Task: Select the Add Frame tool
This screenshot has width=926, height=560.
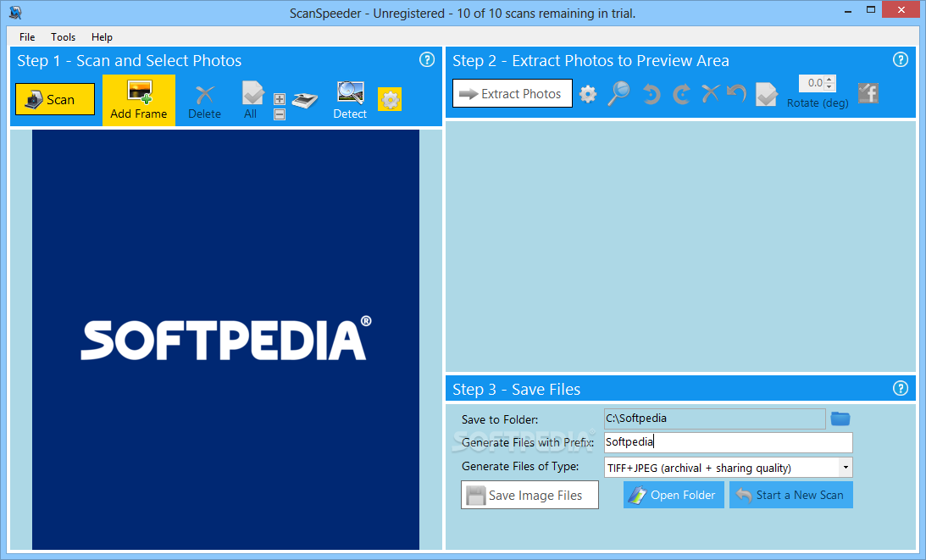Action: [x=139, y=100]
